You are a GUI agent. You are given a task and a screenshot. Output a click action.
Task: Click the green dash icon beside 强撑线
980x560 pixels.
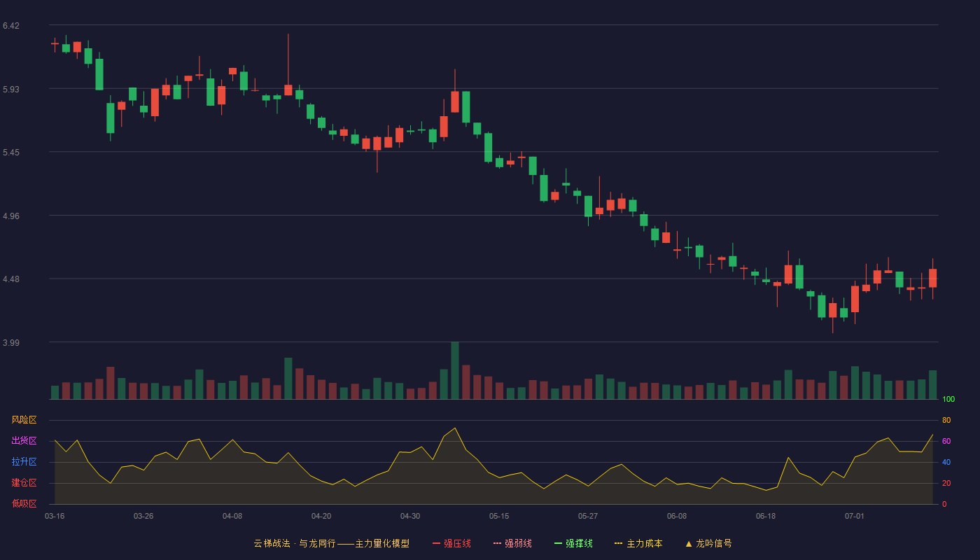click(x=558, y=543)
